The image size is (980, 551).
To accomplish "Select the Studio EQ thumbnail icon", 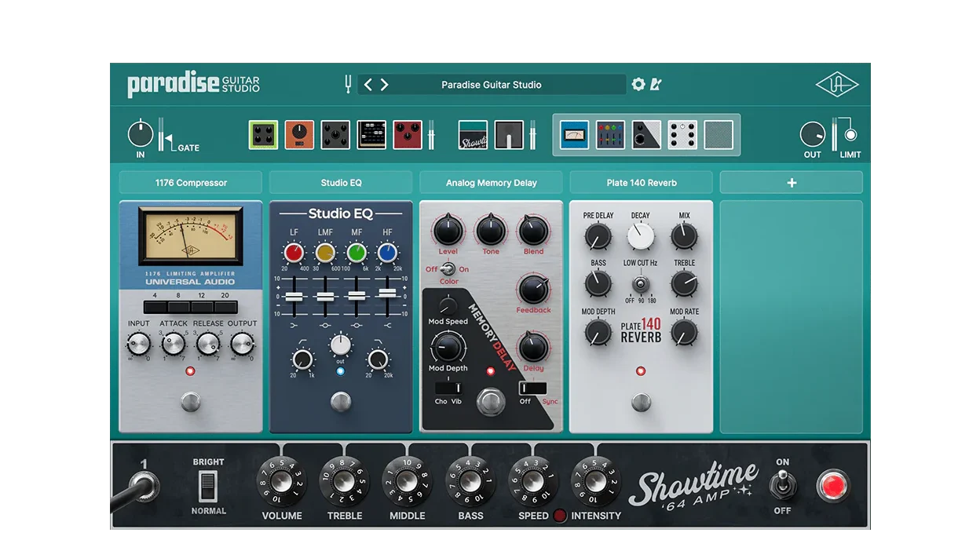I will click(610, 135).
